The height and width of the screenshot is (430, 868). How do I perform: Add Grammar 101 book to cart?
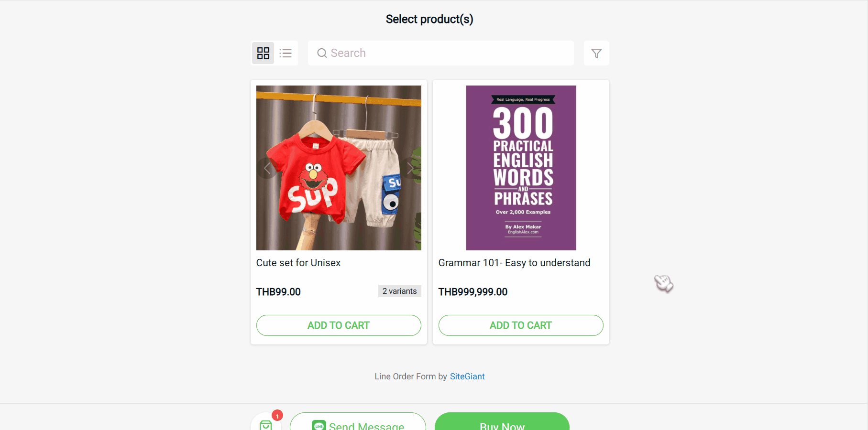pyautogui.click(x=520, y=325)
